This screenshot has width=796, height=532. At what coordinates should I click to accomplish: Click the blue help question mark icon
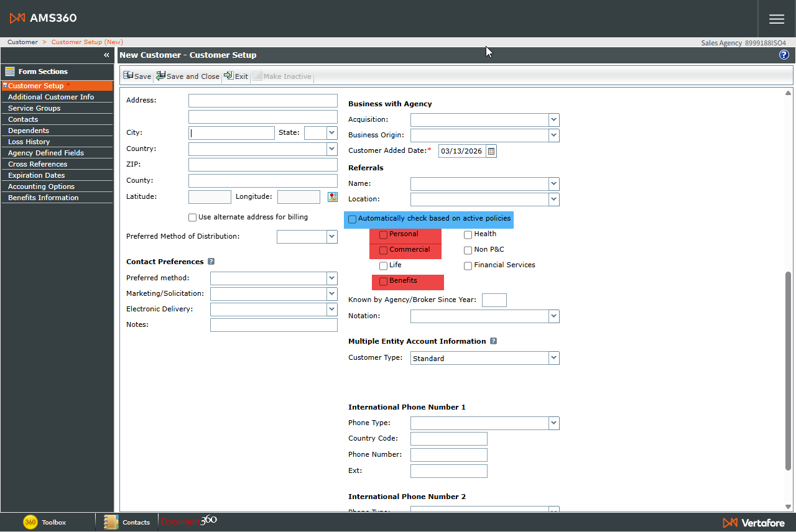point(784,55)
